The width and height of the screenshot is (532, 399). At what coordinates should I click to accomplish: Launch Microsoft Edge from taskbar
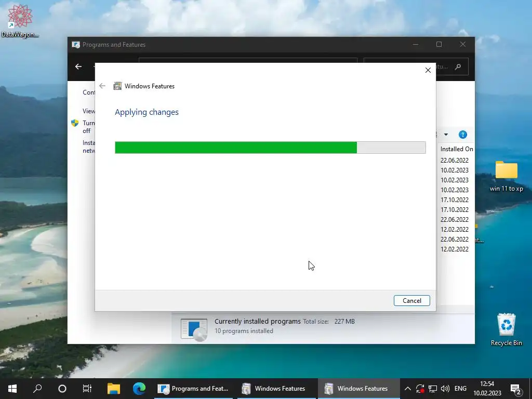click(x=139, y=389)
